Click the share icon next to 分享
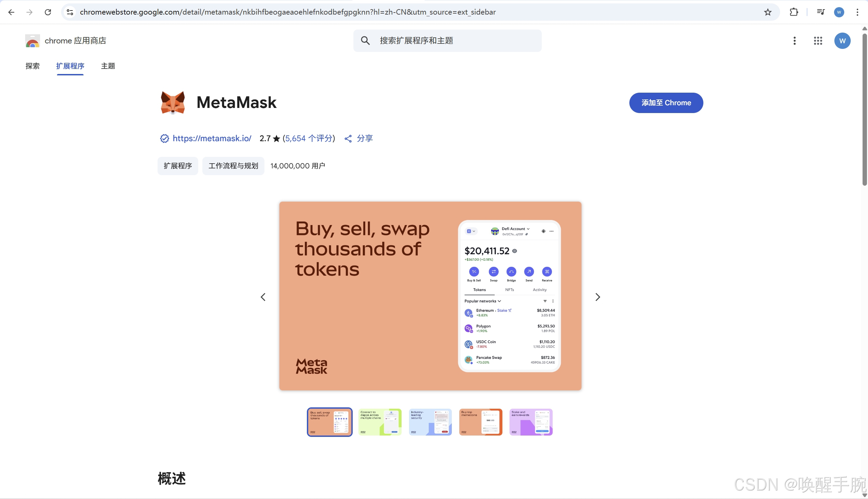The width and height of the screenshot is (868, 499). [348, 138]
